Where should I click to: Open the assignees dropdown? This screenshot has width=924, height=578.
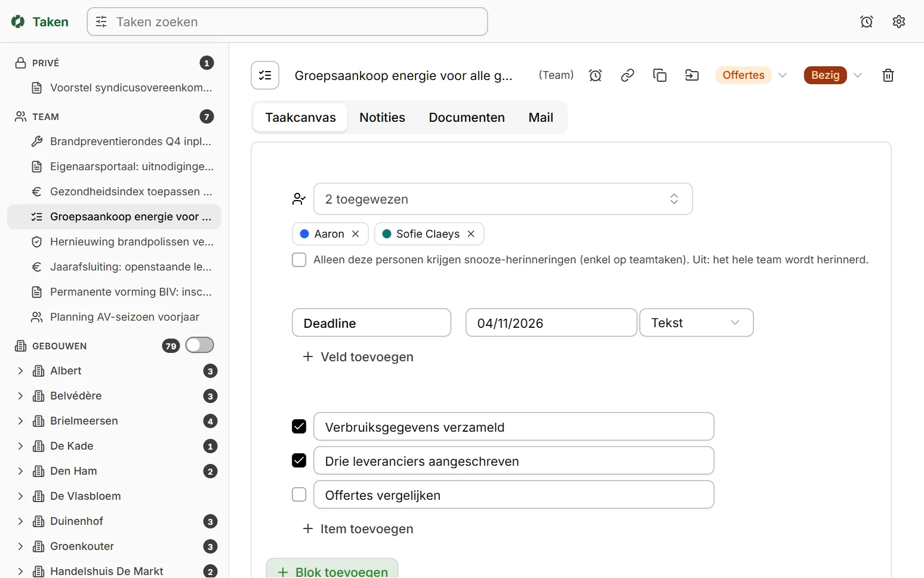503,199
